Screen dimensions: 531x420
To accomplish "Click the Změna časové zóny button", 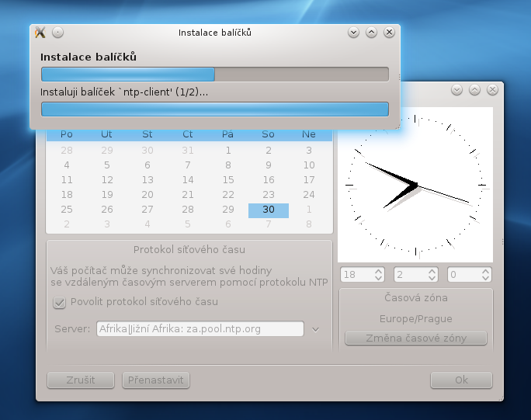I will click(416, 338).
